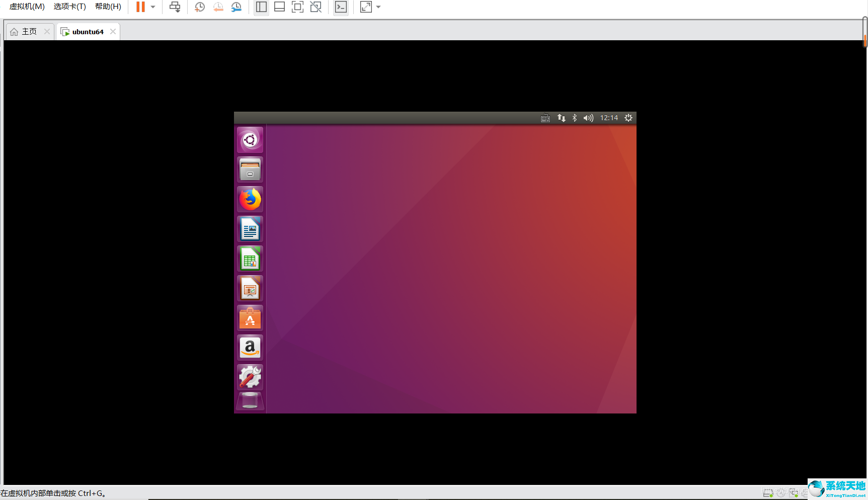Click the Ubuntu desktop wallpaper inside the VM
Image resolution: width=868 pixels, height=500 pixels.
[451, 269]
